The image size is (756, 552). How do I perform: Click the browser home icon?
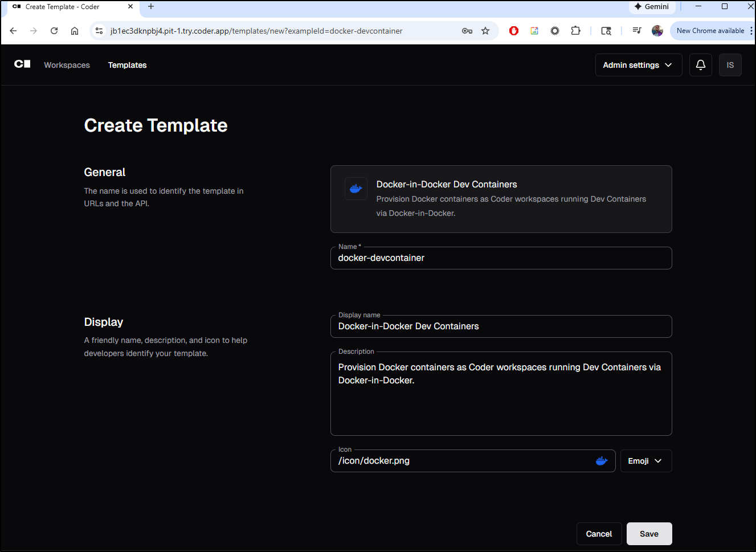(x=75, y=31)
